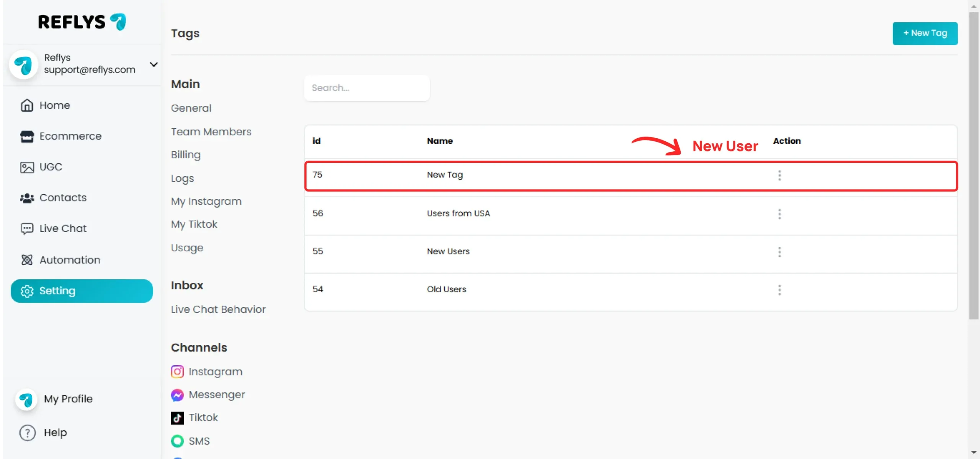Open Logs settings

[x=182, y=179]
